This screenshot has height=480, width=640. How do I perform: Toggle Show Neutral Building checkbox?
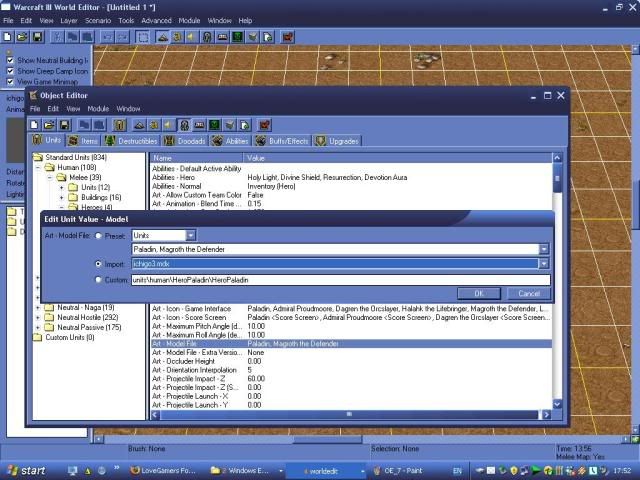coord(10,60)
